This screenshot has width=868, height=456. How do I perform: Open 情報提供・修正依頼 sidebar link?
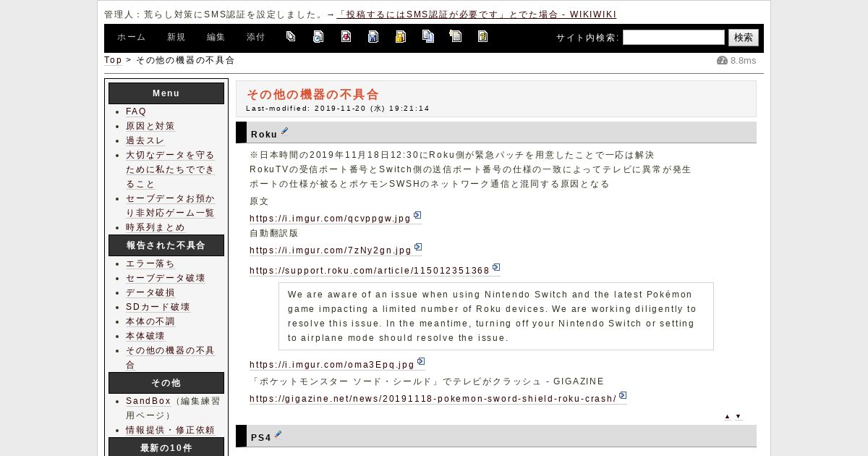[x=170, y=430]
